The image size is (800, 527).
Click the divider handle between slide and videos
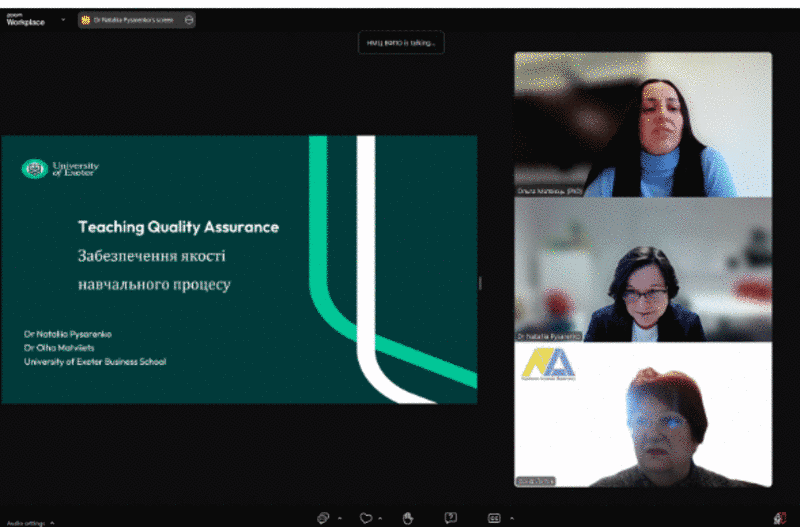pyautogui.click(x=480, y=283)
